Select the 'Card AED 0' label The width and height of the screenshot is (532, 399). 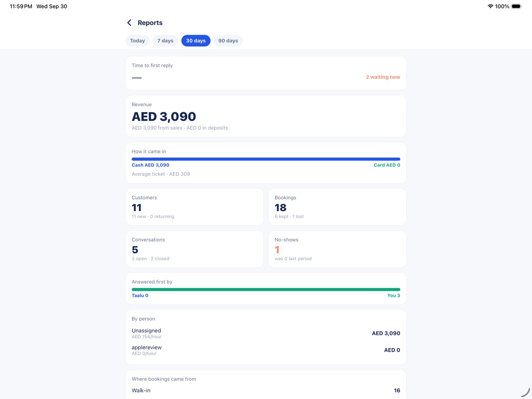pos(387,165)
